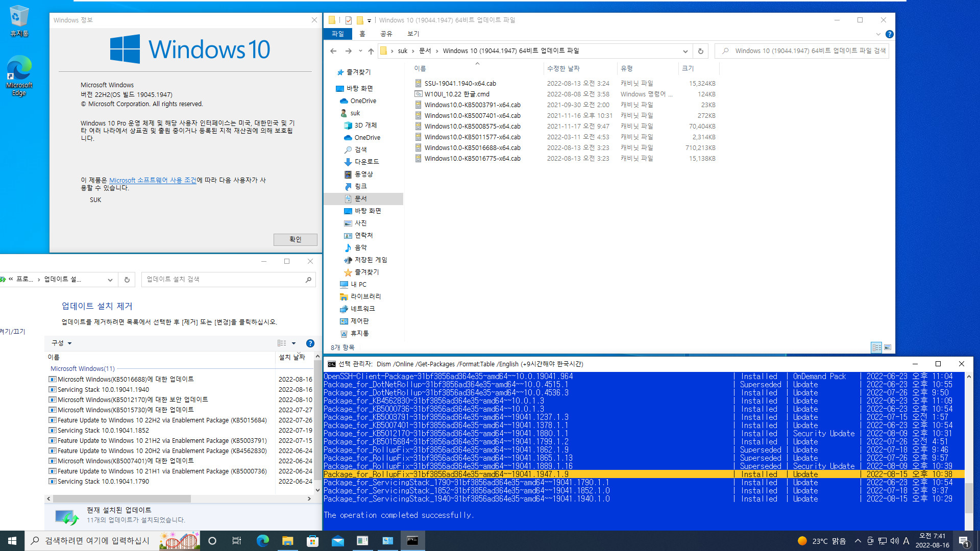Open File Explorer from the taskbar
The image size is (980, 551).
tap(287, 541)
